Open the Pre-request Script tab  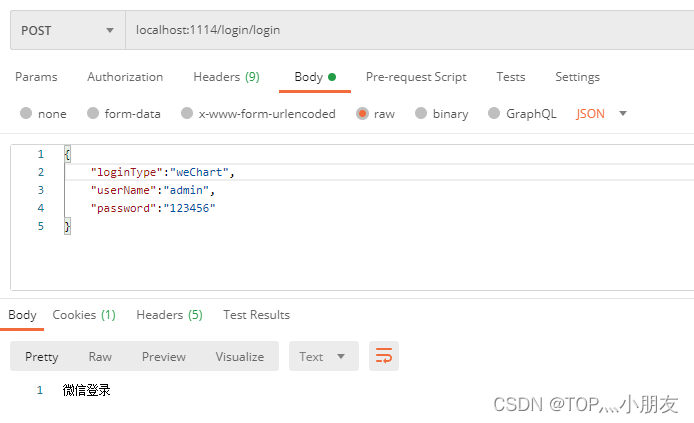(416, 77)
